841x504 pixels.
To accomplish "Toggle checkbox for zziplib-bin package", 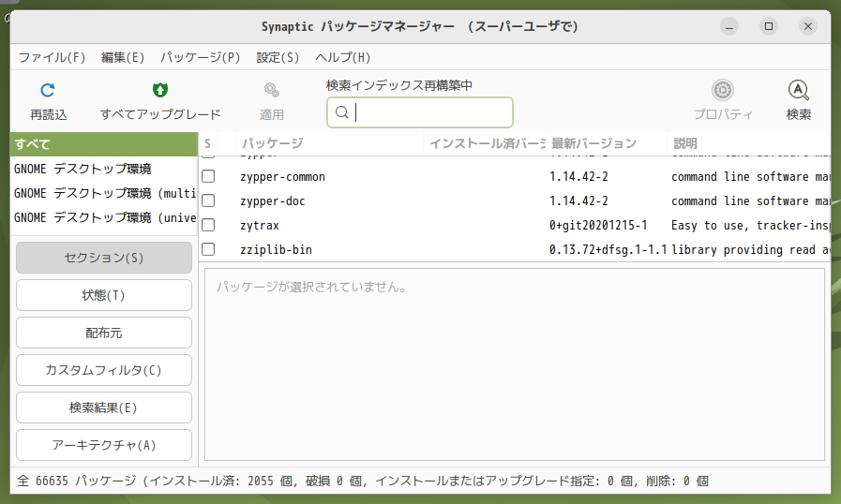I will 208,249.
